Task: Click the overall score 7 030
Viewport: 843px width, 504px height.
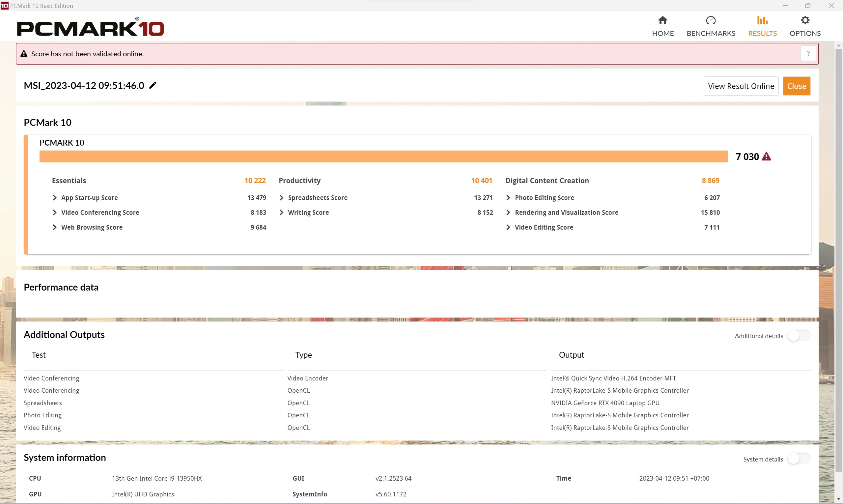Action: [747, 156]
